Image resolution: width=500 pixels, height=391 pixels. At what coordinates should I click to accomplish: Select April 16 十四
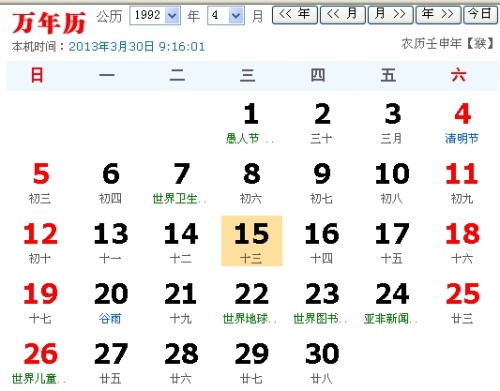tap(322, 243)
